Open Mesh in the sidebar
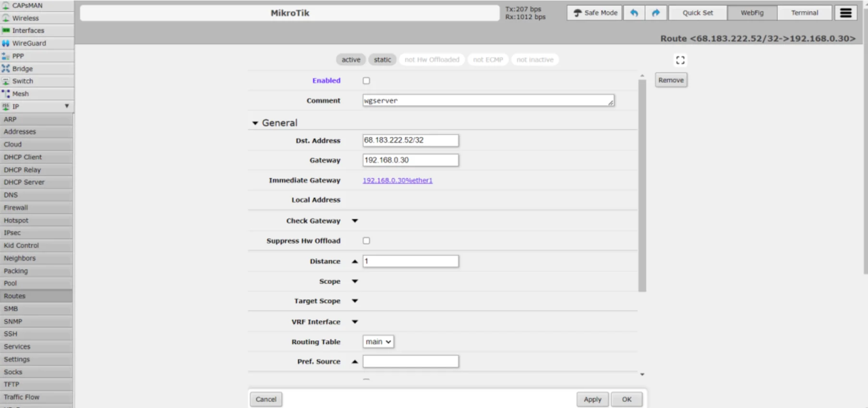868x408 pixels. 20,94
